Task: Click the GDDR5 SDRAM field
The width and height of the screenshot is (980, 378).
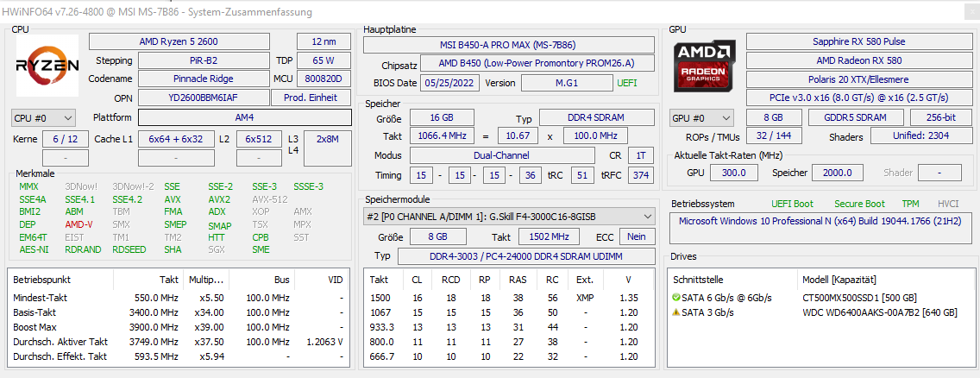Action: point(856,118)
